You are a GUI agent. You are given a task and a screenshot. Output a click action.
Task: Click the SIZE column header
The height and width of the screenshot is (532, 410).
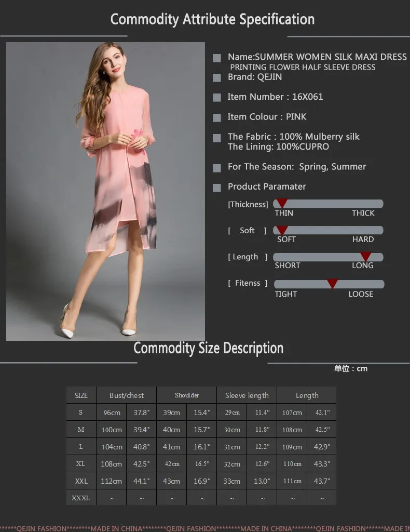tap(81, 395)
